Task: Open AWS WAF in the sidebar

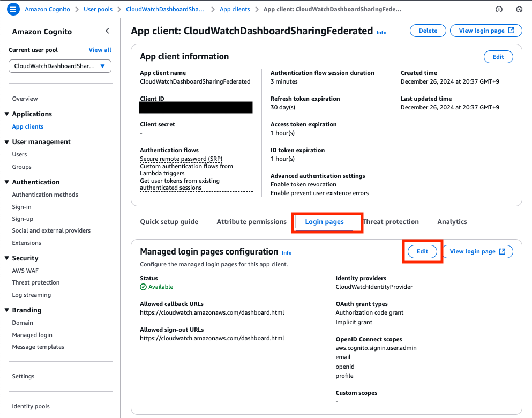Action: click(x=25, y=271)
